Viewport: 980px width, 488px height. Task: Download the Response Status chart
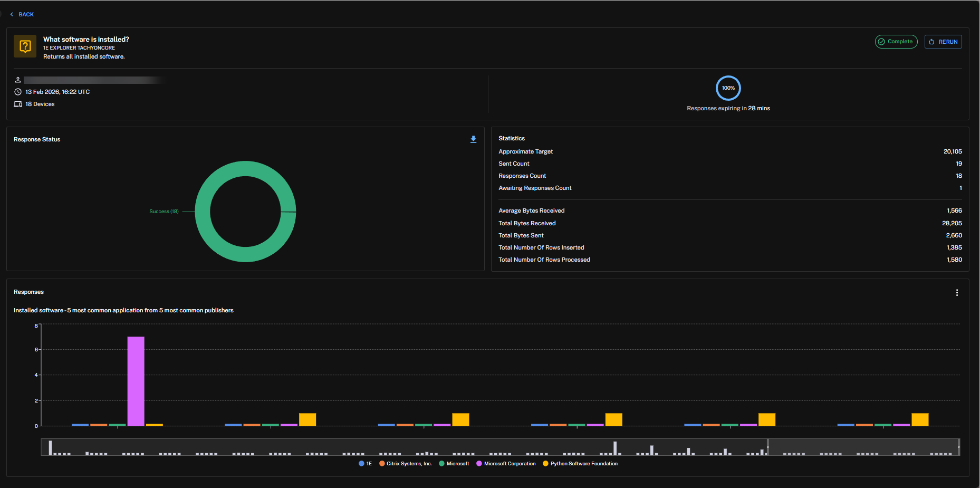coord(473,139)
